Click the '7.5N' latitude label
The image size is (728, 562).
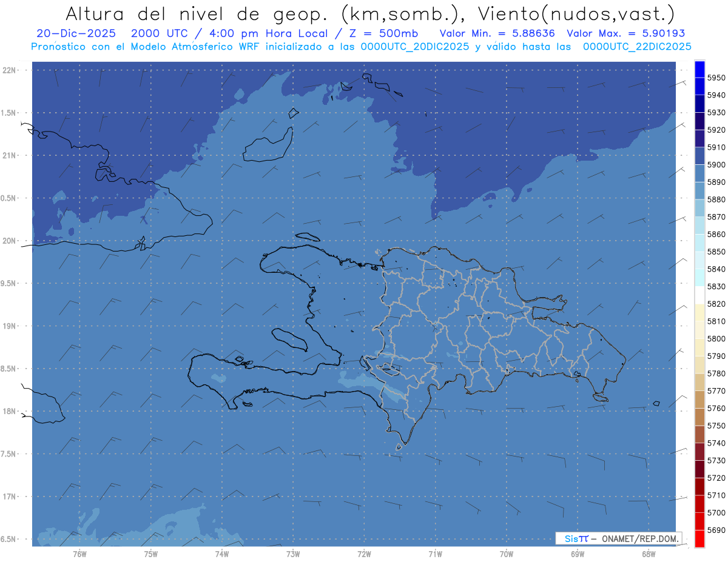(x=9, y=454)
